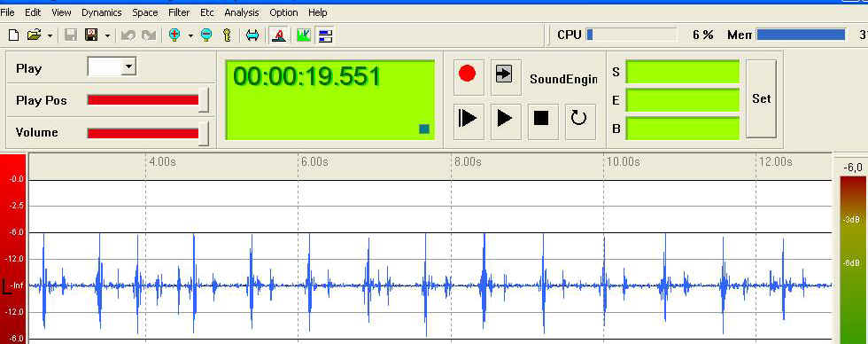Toggle the blue level-bars panel button

325,35
